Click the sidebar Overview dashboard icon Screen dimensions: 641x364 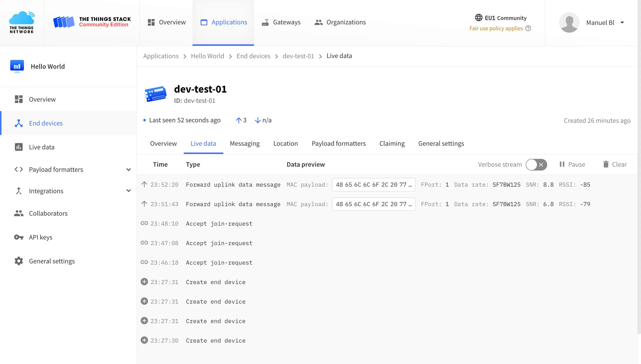(x=19, y=99)
